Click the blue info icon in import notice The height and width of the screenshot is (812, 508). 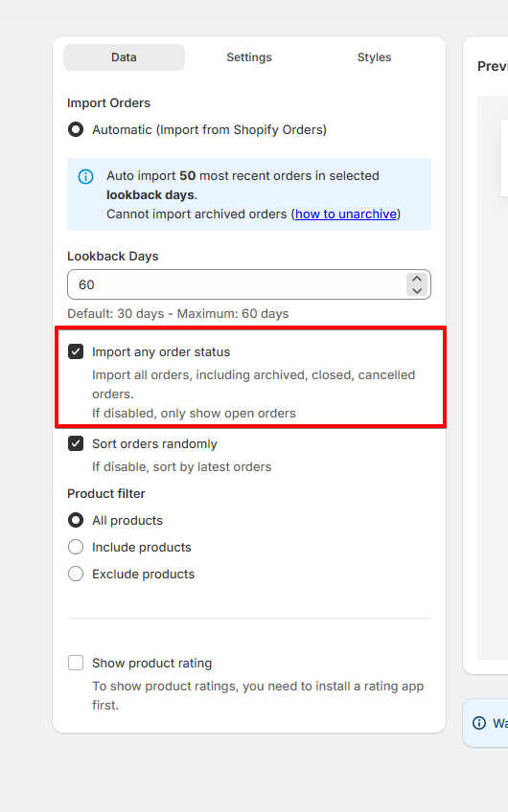[x=85, y=176]
